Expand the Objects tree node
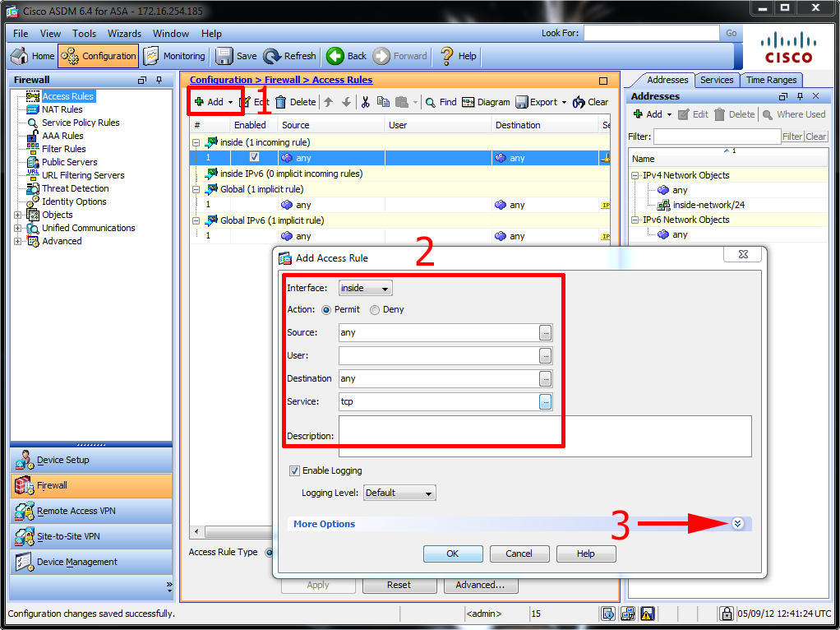The image size is (840, 630). click(x=17, y=215)
